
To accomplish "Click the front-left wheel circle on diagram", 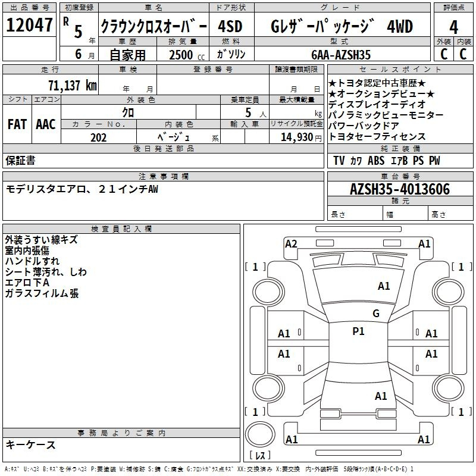I will pos(268,292).
